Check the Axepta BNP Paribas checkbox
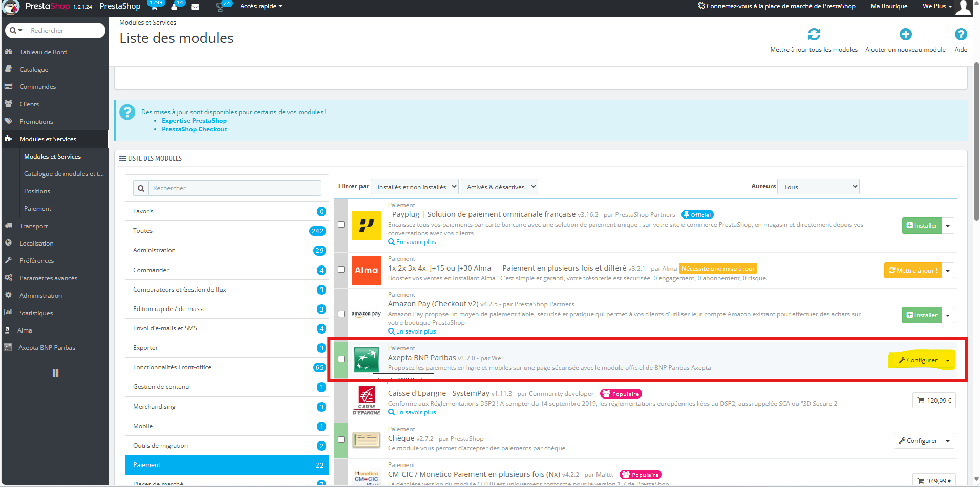The image size is (980, 487). pos(342,359)
